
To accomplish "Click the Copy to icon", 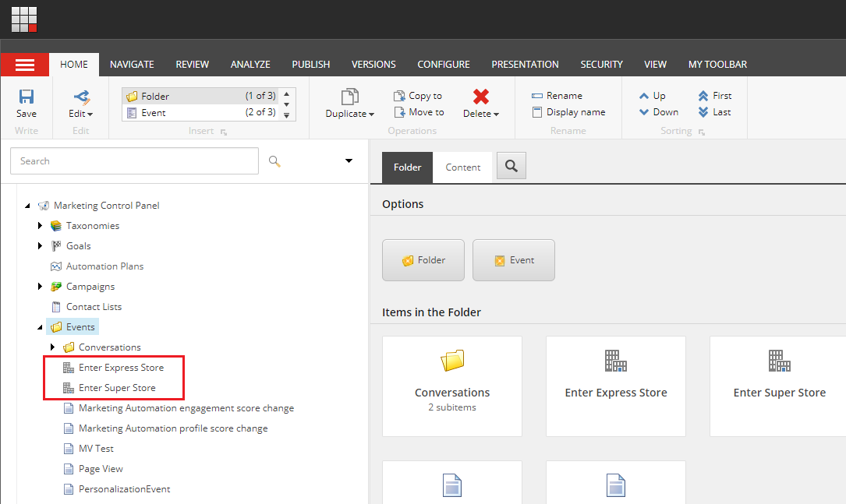I will tap(418, 95).
